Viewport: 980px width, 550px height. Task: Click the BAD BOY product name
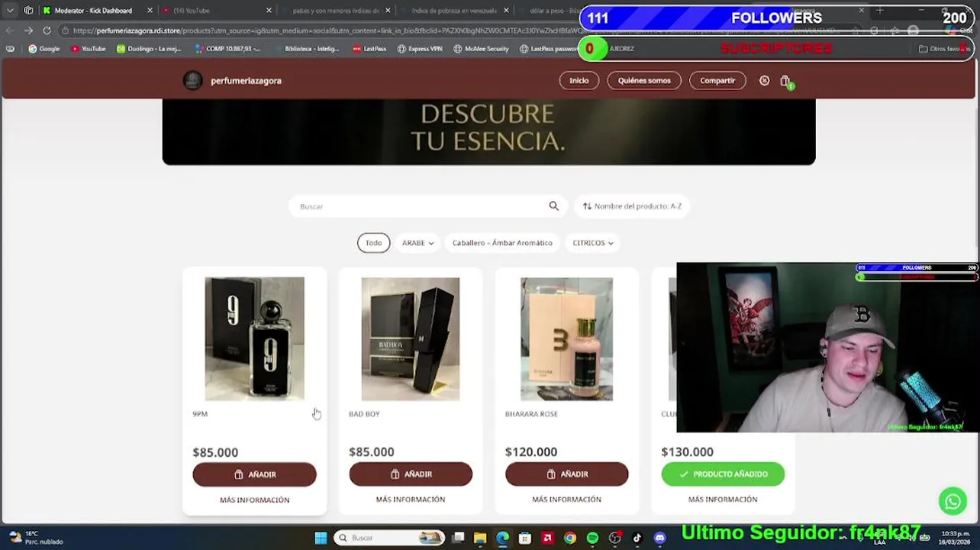[x=364, y=414]
